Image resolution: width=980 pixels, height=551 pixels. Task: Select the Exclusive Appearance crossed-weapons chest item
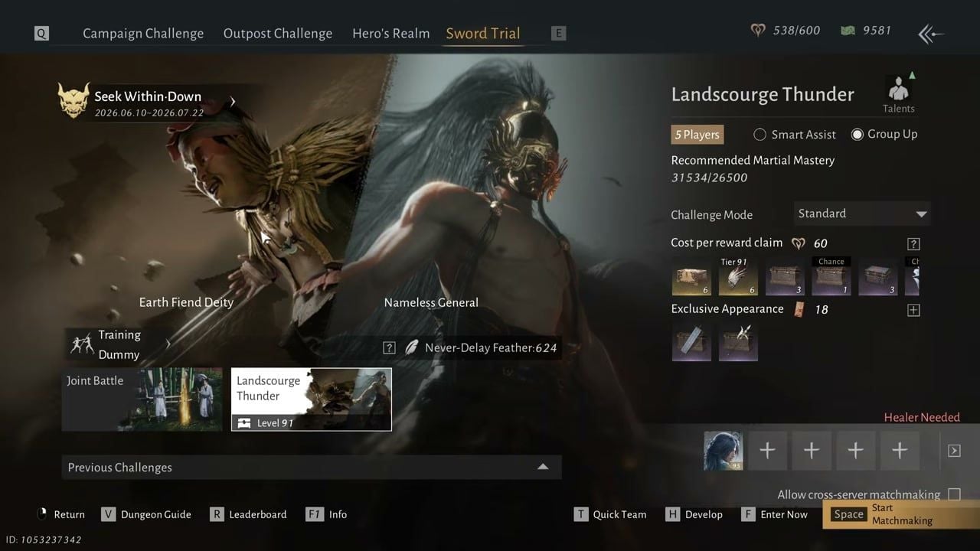coord(738,341)
